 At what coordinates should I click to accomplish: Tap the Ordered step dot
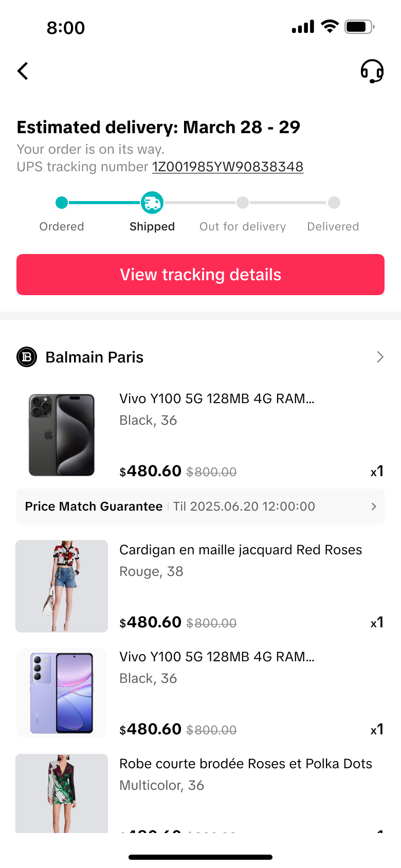tap(62, 203)
